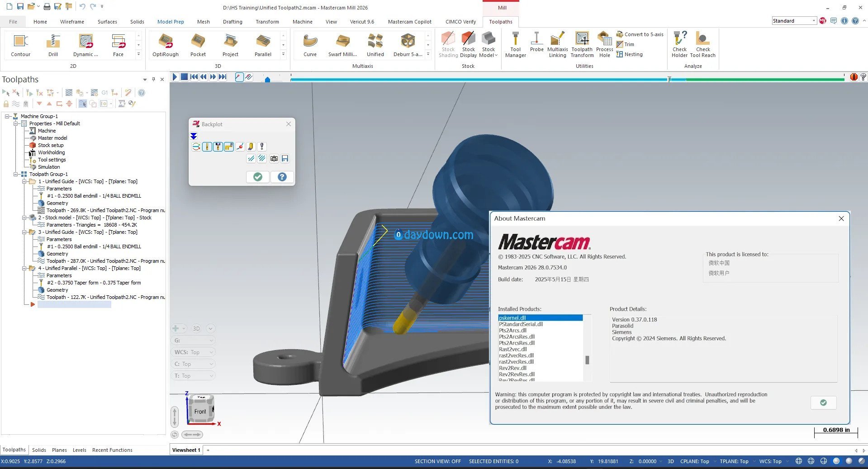Select the Contour toolpath icon
The width and height of the screenshot is (868, 469).
20,45
